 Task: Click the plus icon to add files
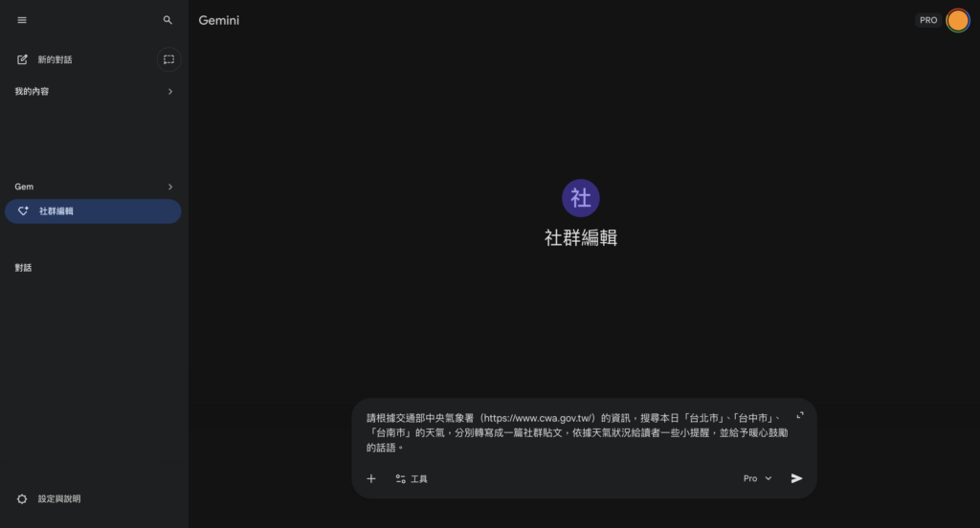pos(371,478)
